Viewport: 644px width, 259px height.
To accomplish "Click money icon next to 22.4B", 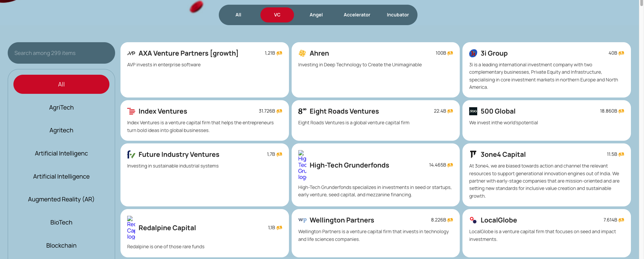I will (450, 111).
